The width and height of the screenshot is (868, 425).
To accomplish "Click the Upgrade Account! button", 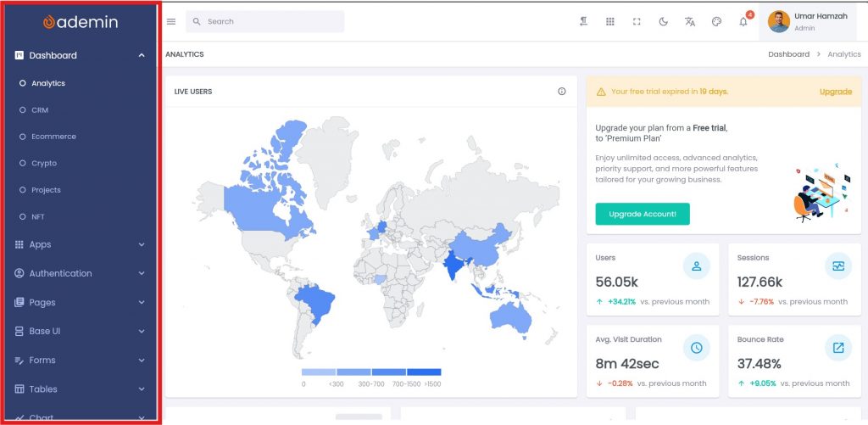I will click(642, 214).
